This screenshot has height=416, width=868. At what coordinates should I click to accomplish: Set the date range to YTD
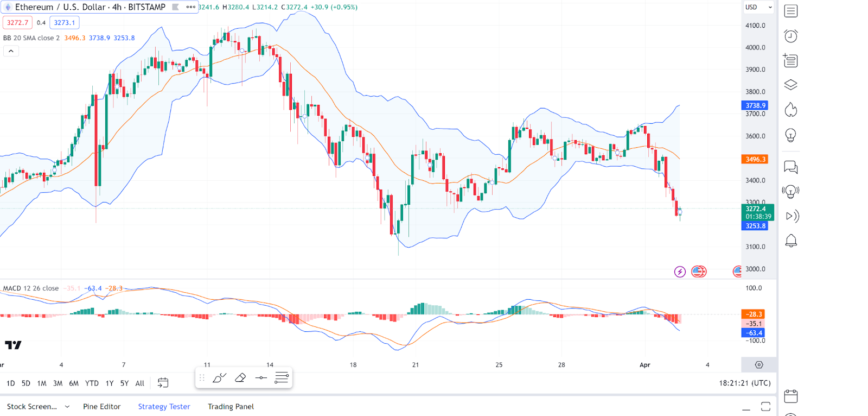[92, 383]
